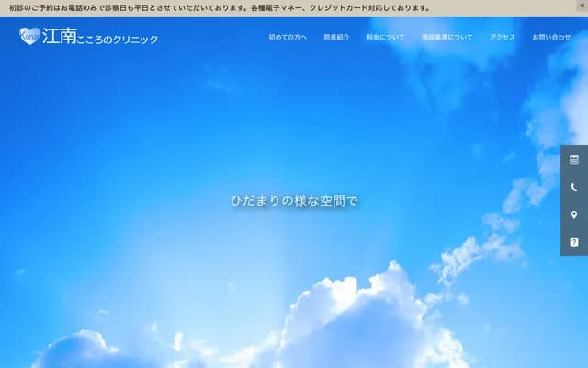Go to 料金について page
This screenshot has width=588, height=368.
click(386, 37)
